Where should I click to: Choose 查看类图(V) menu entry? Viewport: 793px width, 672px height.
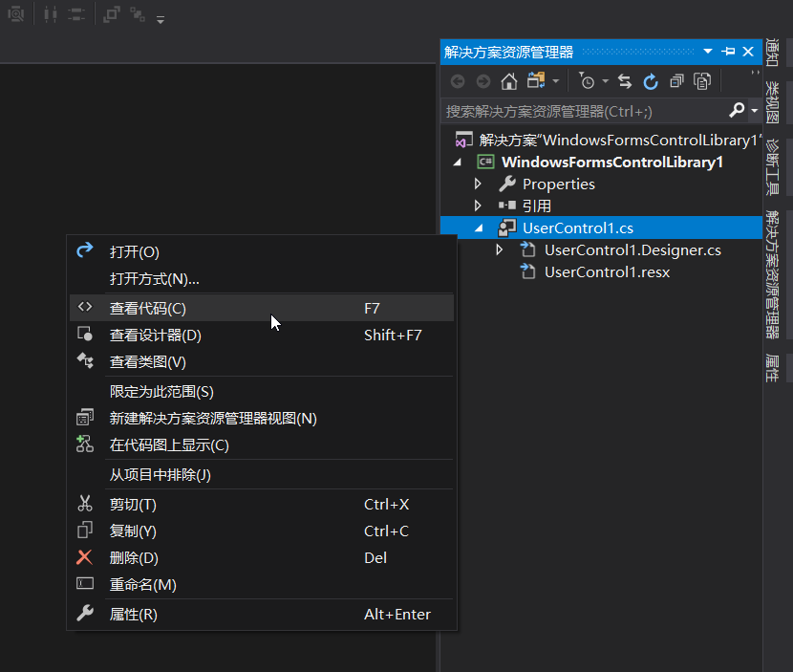point(262,361)
